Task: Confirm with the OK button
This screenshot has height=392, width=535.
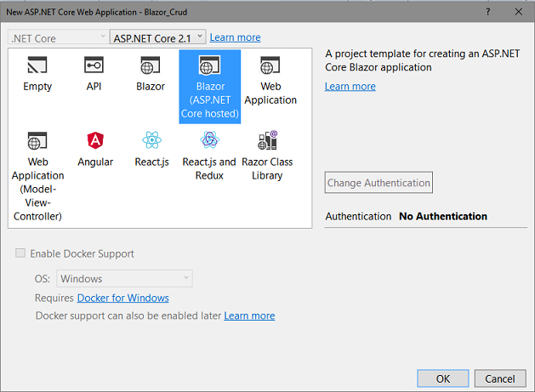Action: tap(443, 378)
